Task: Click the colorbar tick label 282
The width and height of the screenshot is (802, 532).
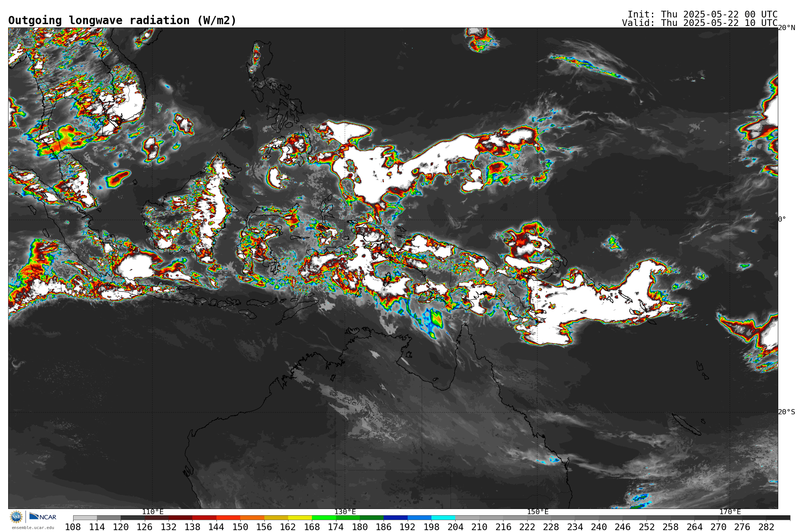Action: pyautogui.click(x=766, y=527)
